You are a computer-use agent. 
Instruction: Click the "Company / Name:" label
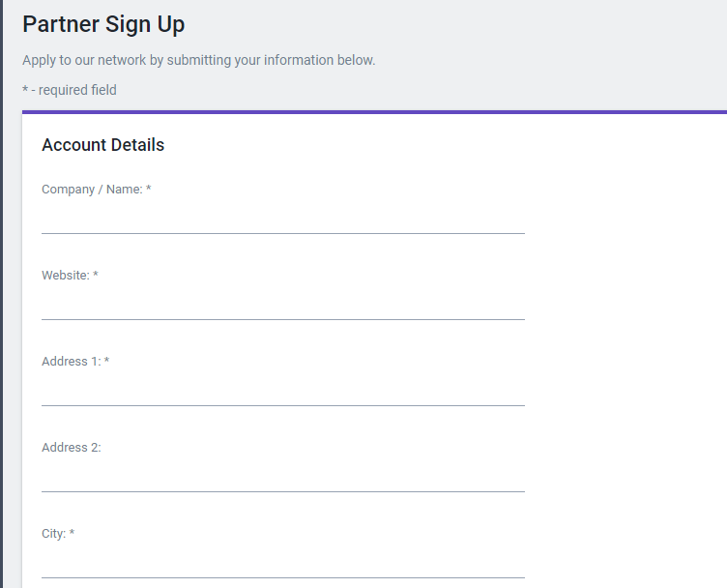(x=92, y=190)
